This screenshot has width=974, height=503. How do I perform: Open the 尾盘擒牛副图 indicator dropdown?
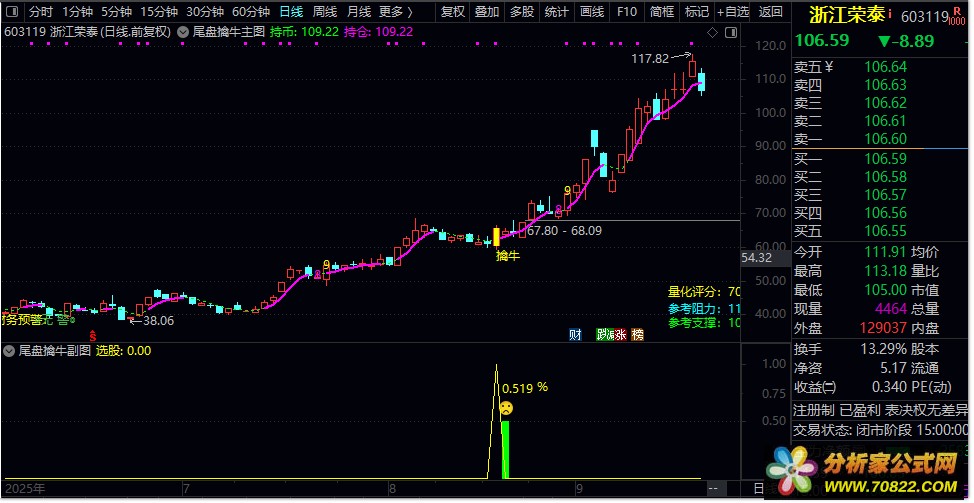click(x=9, y=351)
